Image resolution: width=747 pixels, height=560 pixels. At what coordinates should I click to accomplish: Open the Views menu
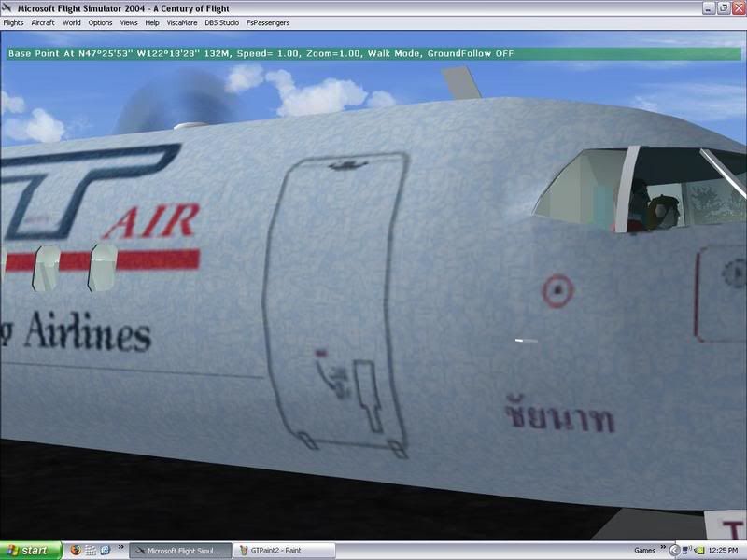129,21
